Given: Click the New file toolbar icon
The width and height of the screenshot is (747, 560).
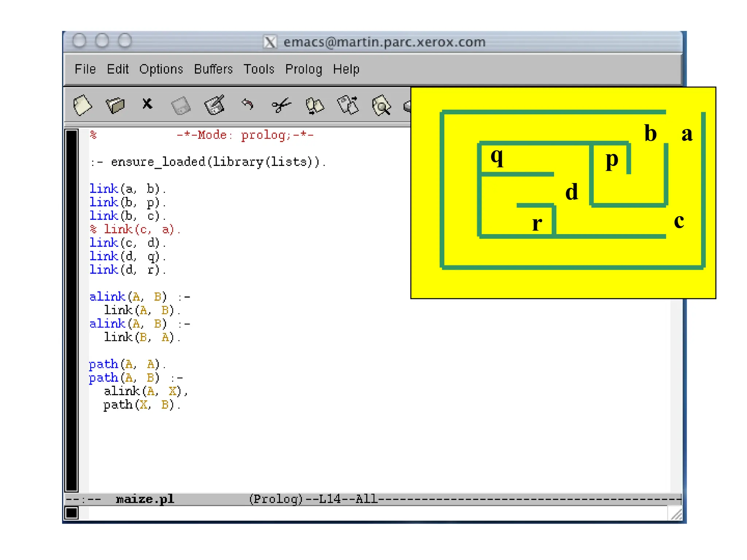Looking at the screenshot, I should point(82,106).
